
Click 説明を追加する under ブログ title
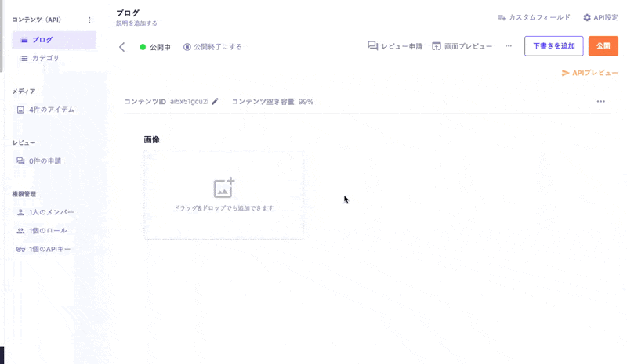click(136, 23)
